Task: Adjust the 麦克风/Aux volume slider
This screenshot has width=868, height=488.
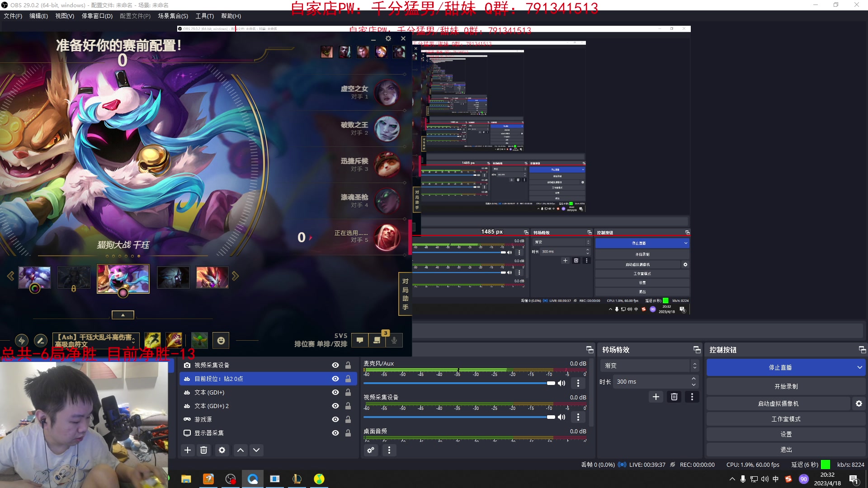Action: point(460,383)
